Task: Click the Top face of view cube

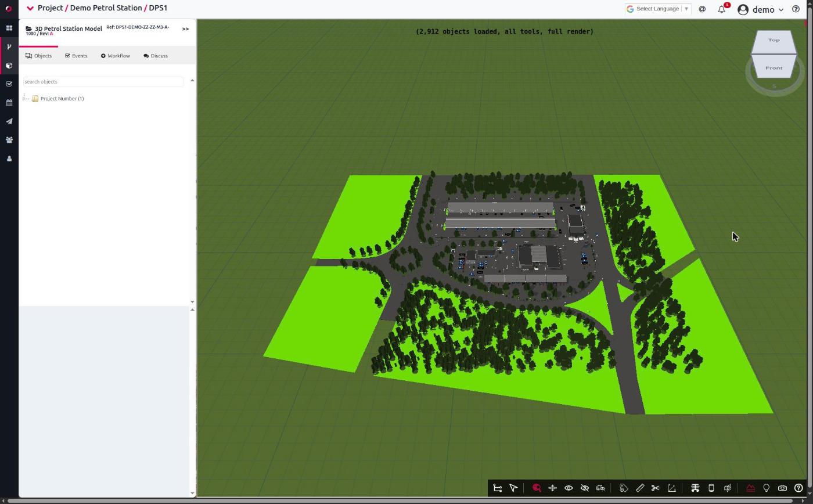Action: (774, 41)
